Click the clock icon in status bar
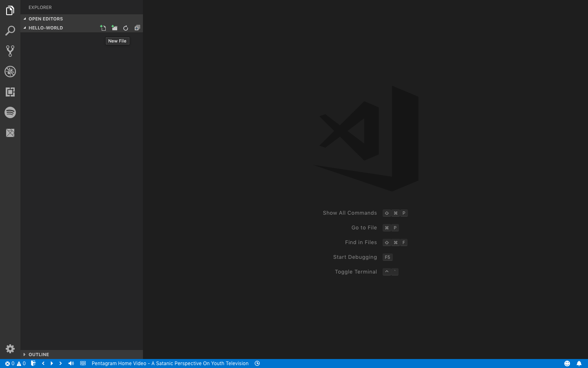Screen dimensions: 588x368 click(257, 363)
